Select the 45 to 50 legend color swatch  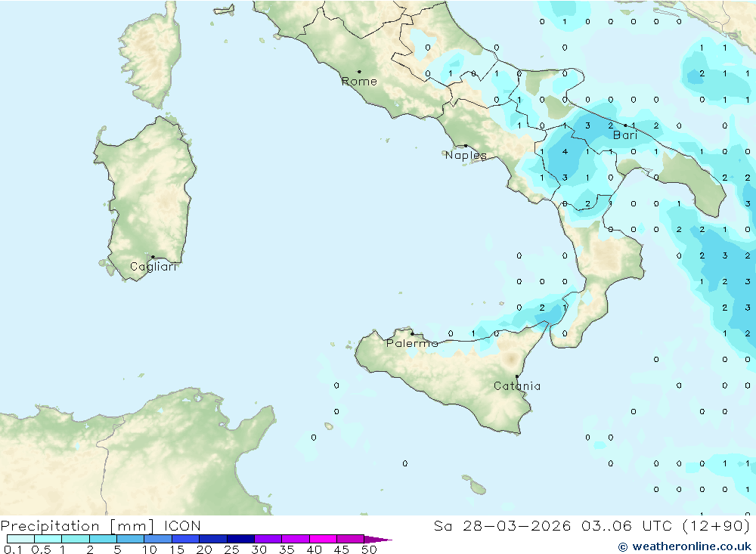[351, 539]
